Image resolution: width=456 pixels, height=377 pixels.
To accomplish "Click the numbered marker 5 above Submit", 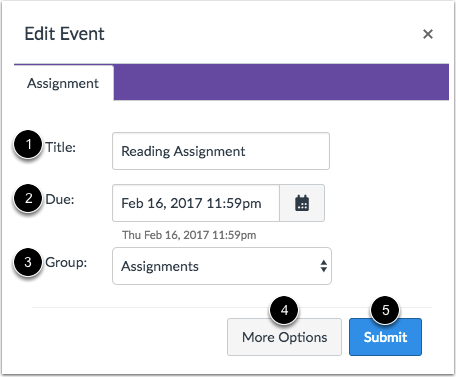I will click(386, 310).
